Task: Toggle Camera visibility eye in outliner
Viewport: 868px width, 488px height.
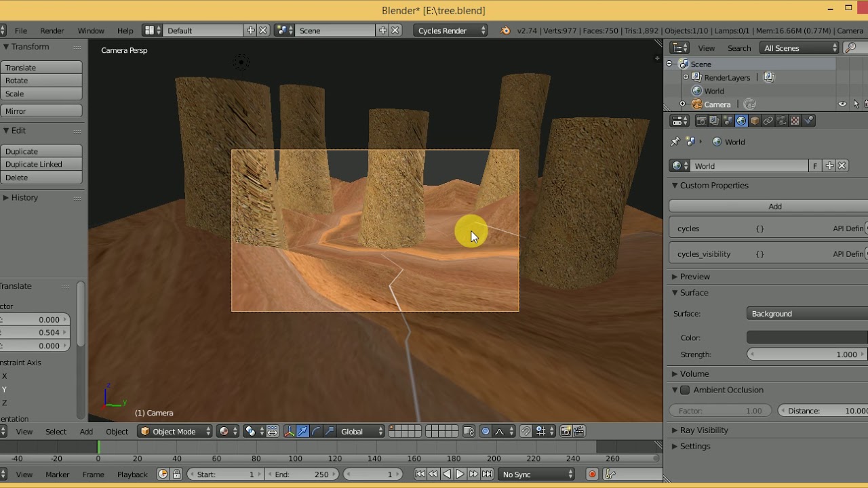Action: (842, 104)
